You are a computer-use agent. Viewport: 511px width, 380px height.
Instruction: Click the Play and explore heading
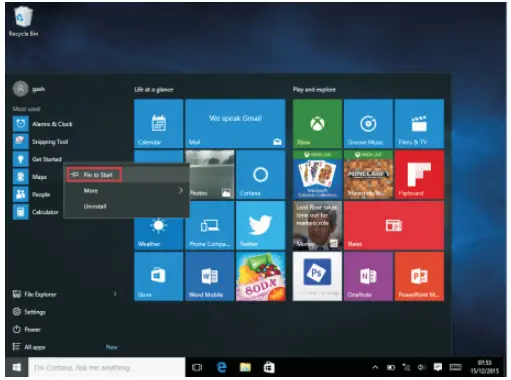click(x=314, y=89)
